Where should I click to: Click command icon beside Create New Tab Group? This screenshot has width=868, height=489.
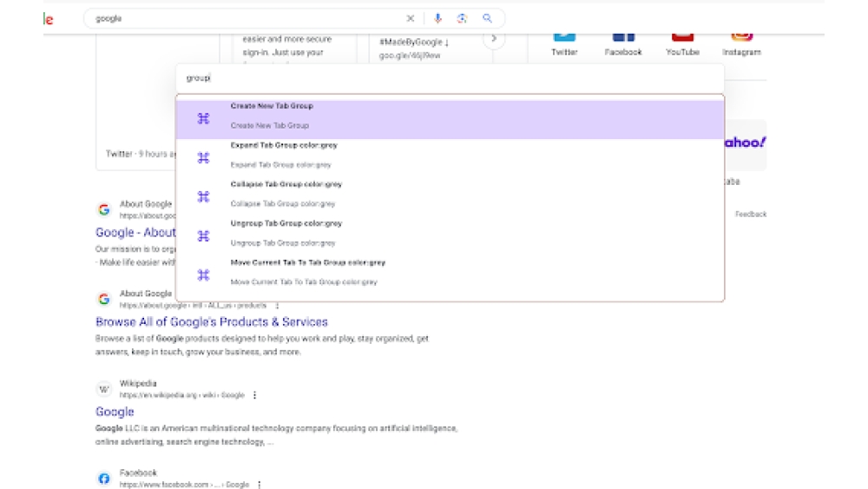204,118
